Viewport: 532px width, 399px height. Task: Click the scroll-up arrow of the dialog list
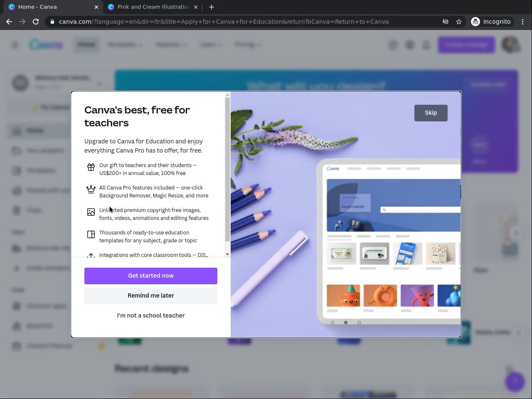coord(227,95)
